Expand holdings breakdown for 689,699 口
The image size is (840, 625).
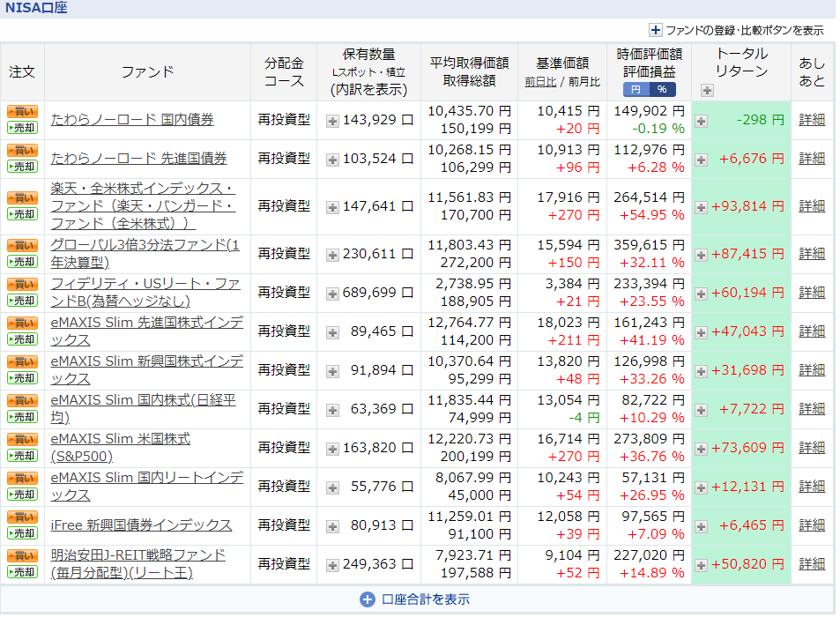[332, 294]
